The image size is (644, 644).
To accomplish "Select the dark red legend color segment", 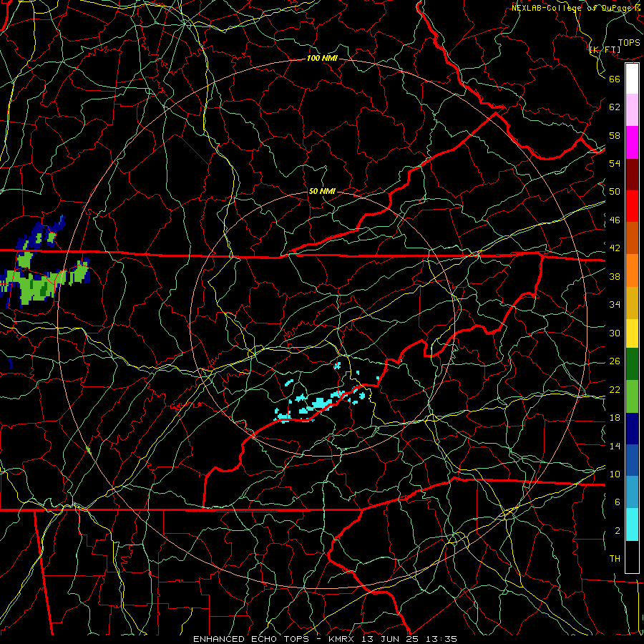I will point(632,175).
